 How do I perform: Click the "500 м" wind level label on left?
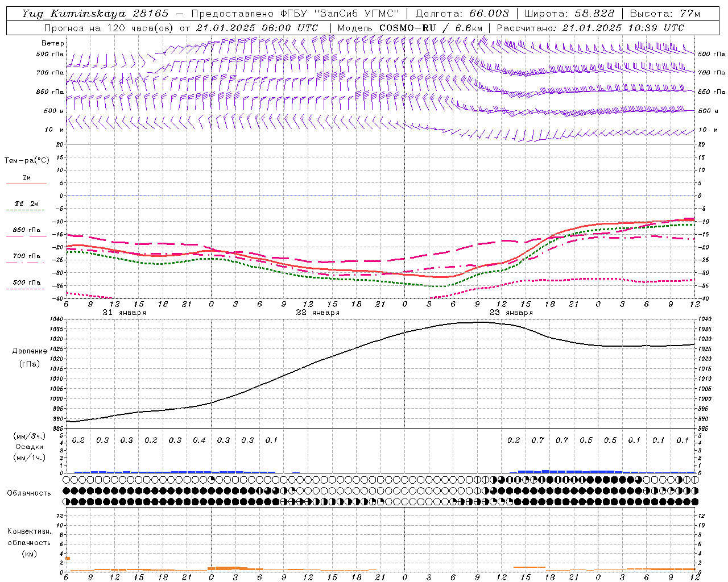[54, 111]
